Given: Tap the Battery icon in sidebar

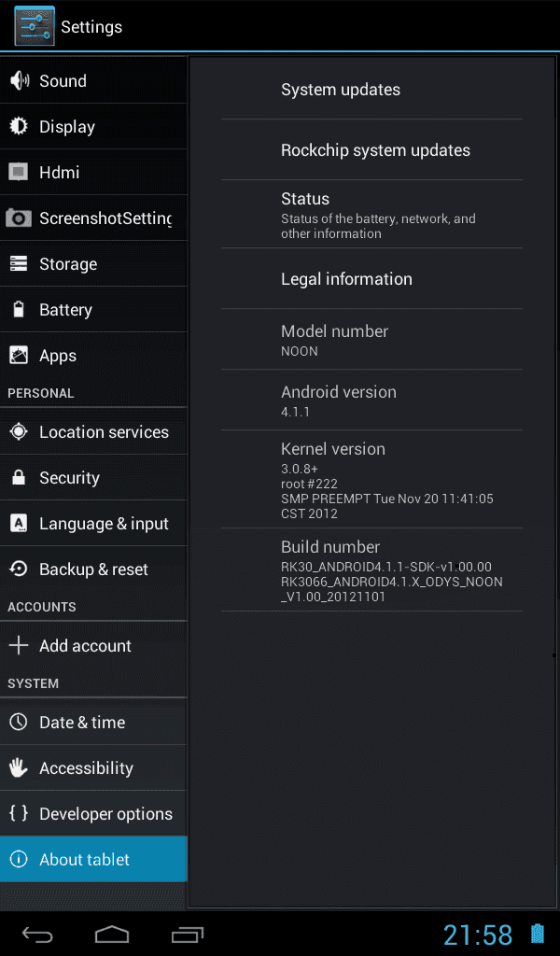Looking at the screenshot, I should point(19,309).
